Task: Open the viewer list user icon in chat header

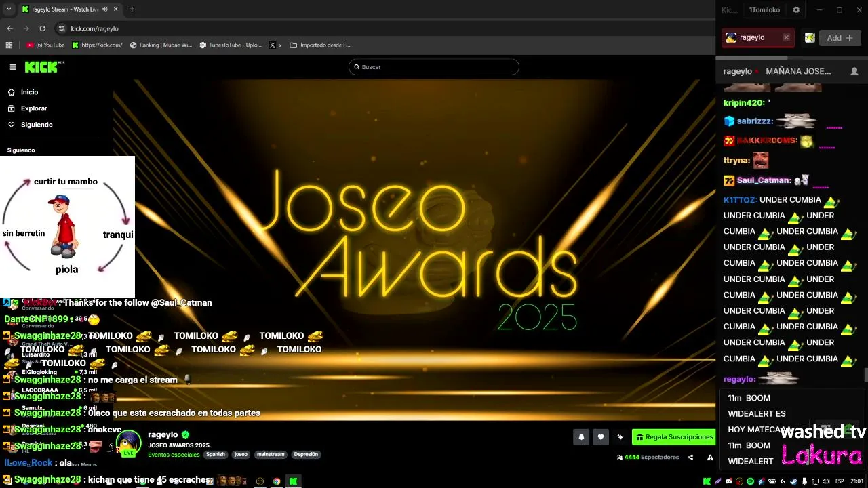Action: [854, 71]
